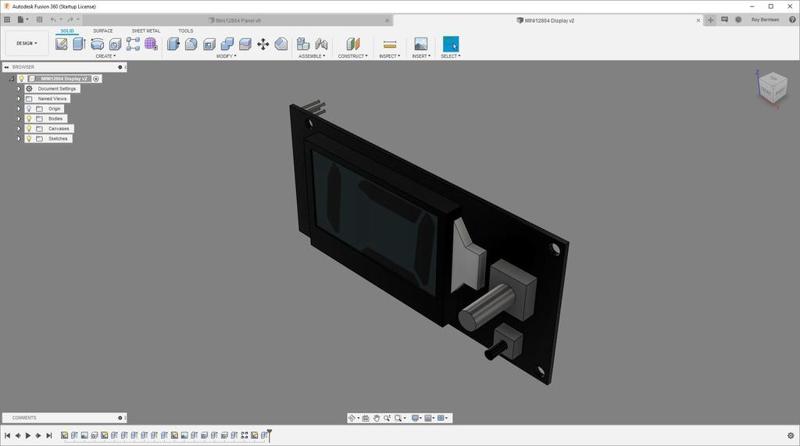Switch to the inactive Panel document tab
Image resolution: width=800 pixels, height=446 pixels.
coord(237,20)
